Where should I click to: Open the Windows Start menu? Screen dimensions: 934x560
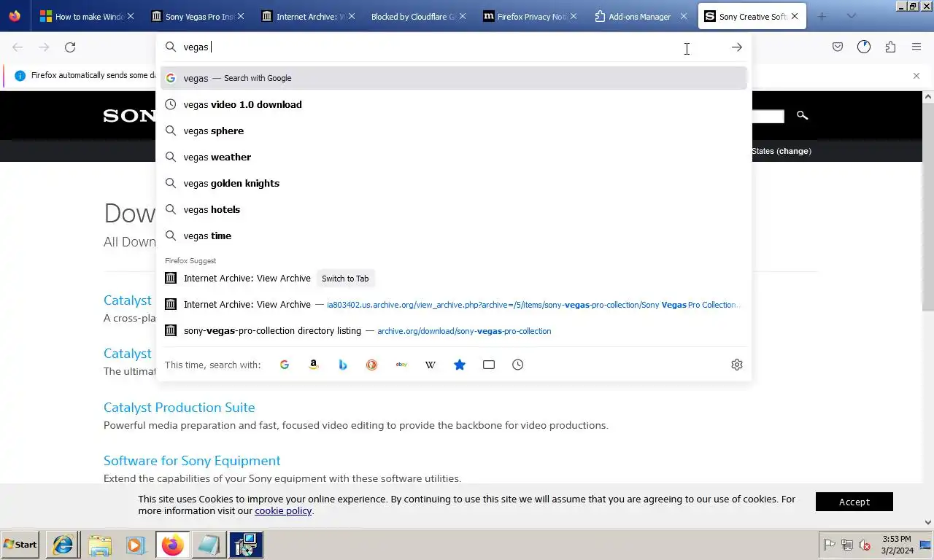click(x=20, y=545)
